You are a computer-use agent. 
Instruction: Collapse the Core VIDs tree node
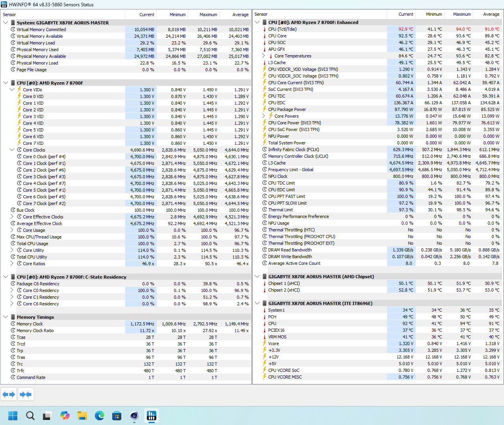tap(12, 90)
